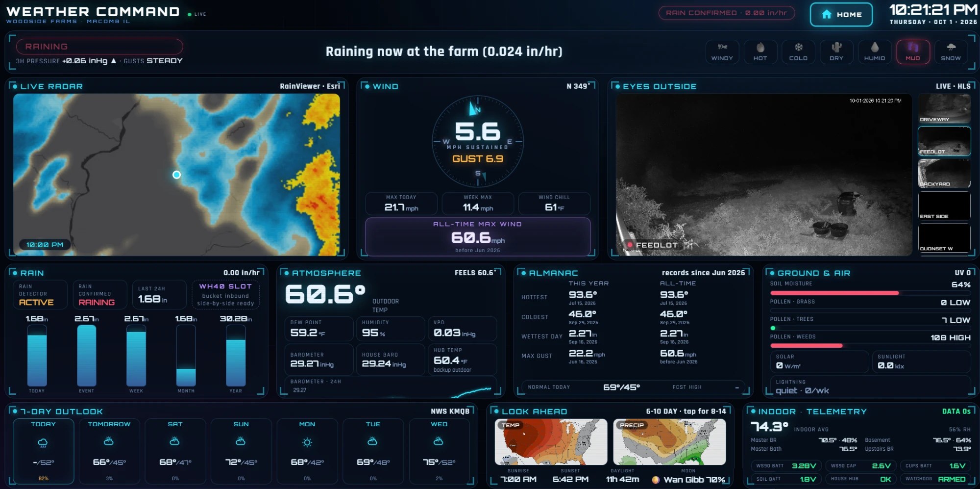Click the Rain Confirmed status pill
The width and height of the screenshot is (980, 489).
(x=726, y=13)
